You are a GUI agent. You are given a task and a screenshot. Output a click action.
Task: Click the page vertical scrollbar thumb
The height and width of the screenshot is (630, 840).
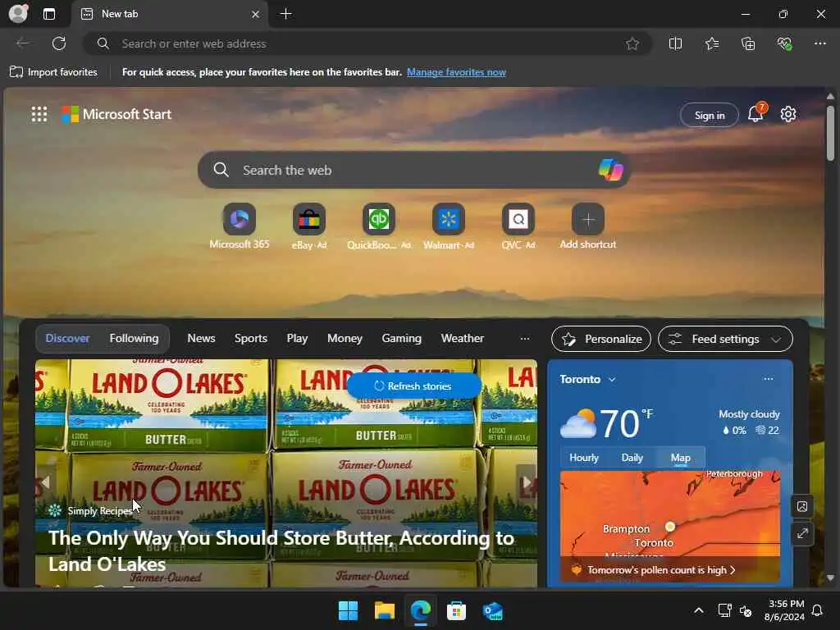tap(830, 132)
